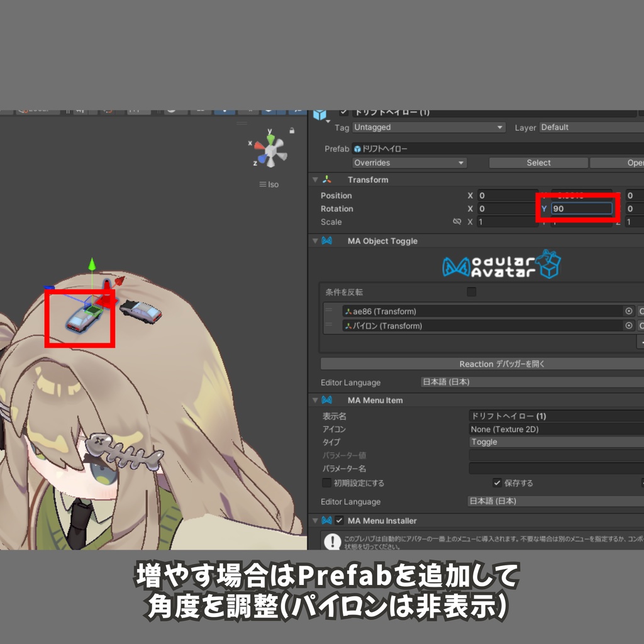Select the fish-bone hair clip on the avatar
The height and width of the screenshot is (644, 644).
(124, 451)
